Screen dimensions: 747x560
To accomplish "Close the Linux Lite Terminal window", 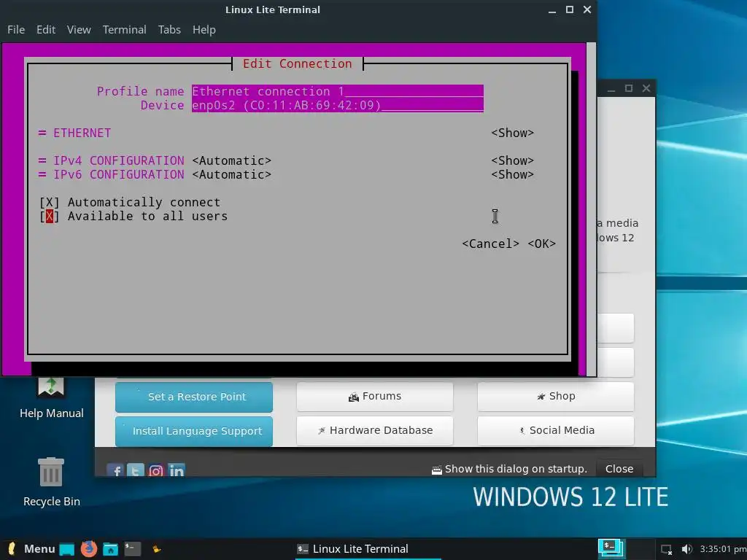I will (x=587, y=9).
